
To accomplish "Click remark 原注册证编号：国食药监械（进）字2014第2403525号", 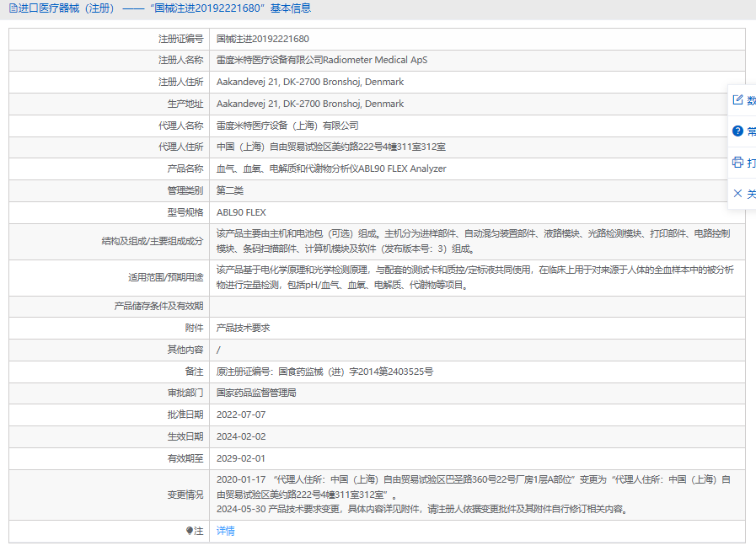I will [x=324, y=372].
